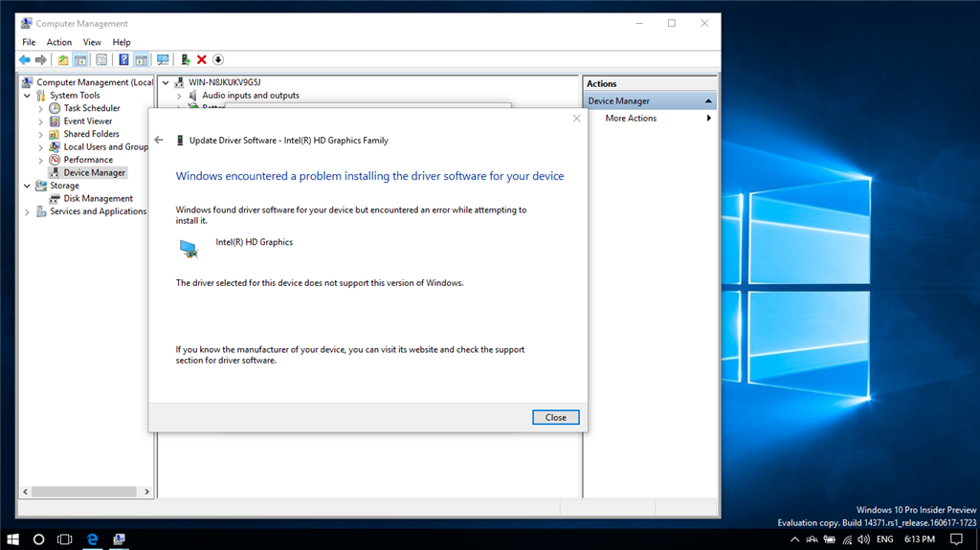Click ENG input language indicator

pyautogui.click(x=884, y=539)
